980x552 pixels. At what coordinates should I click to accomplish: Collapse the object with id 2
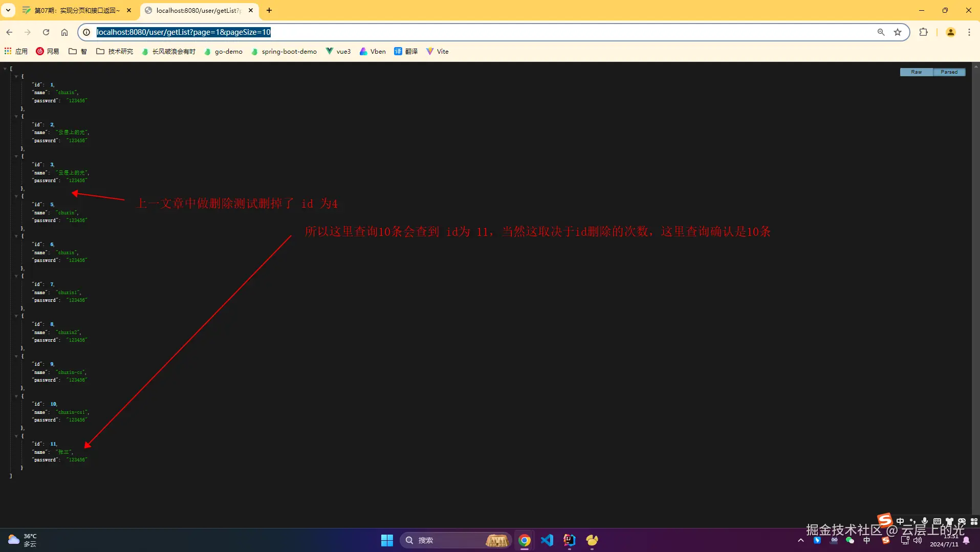click(x=16, y=116)
